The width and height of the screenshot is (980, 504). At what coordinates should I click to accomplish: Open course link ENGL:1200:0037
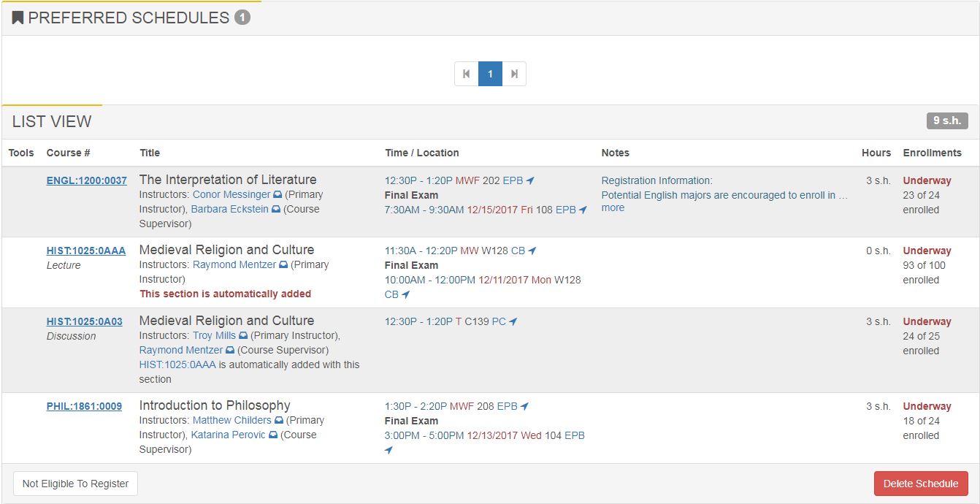click(x=87, y=180)
